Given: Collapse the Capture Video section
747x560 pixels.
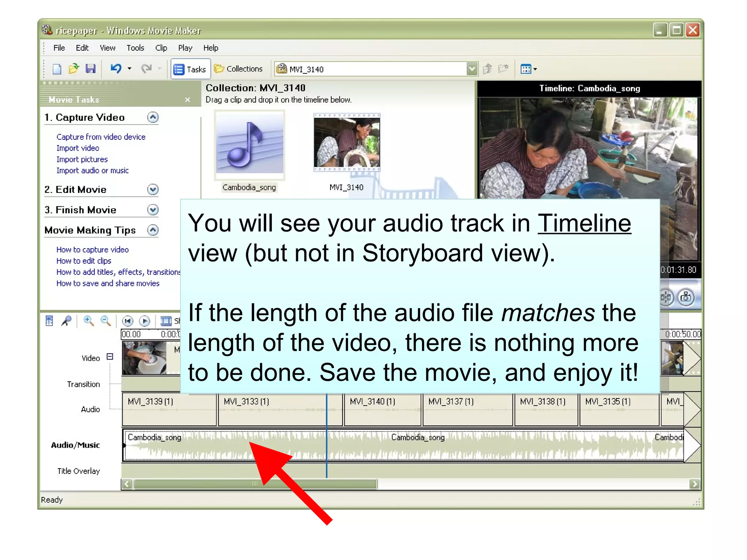Looking at the screenshot, I should (x=153, y=117).
